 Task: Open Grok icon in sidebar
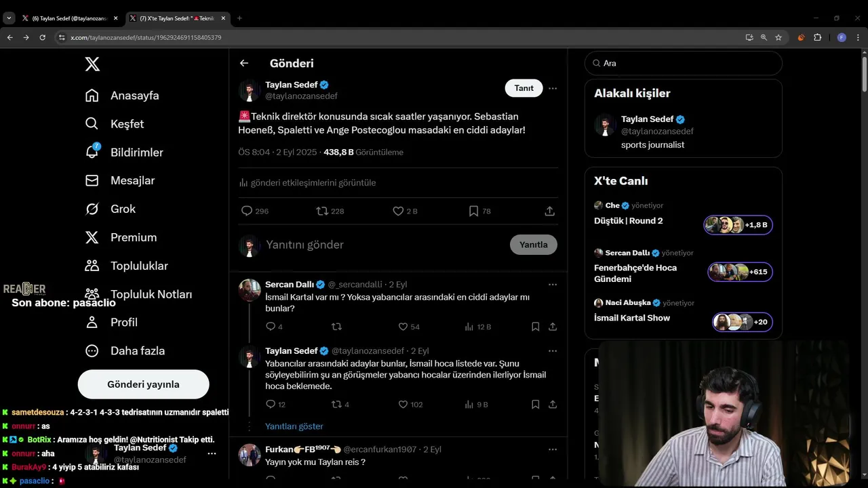point(92,209)
